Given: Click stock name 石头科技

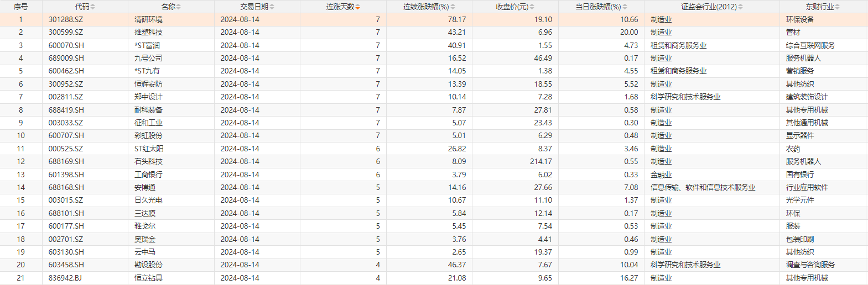Looking at the screenshot, I should tap(148, 161).
